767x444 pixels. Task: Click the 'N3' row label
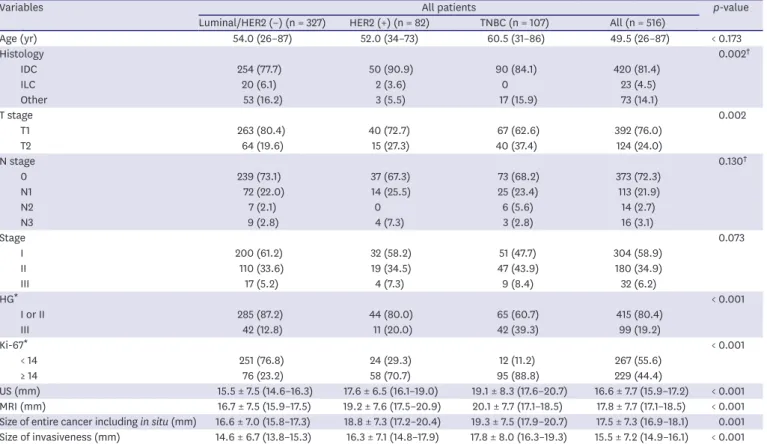pos(27,222)
